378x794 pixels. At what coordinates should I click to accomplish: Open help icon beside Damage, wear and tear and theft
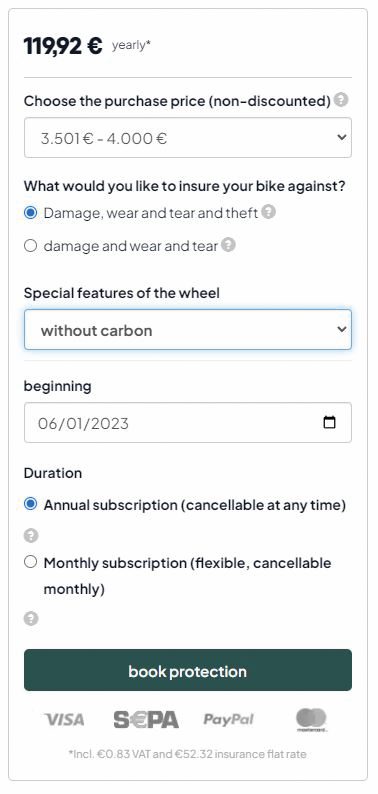click(269, 212)
